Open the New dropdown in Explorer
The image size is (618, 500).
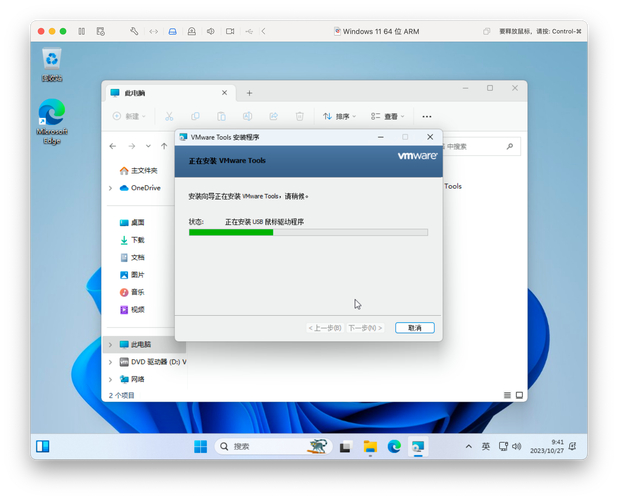(x=129, y=116)
